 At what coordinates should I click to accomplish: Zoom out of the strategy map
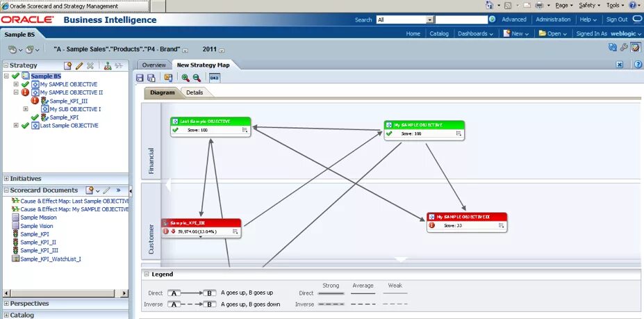click(x=197, y=78)
